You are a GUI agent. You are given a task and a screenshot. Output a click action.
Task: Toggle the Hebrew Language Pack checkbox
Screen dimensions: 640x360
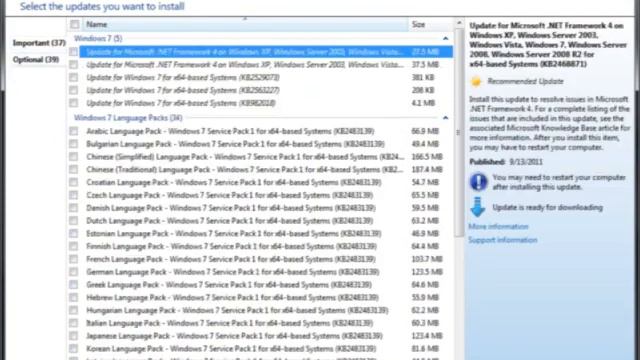(73, 297)
